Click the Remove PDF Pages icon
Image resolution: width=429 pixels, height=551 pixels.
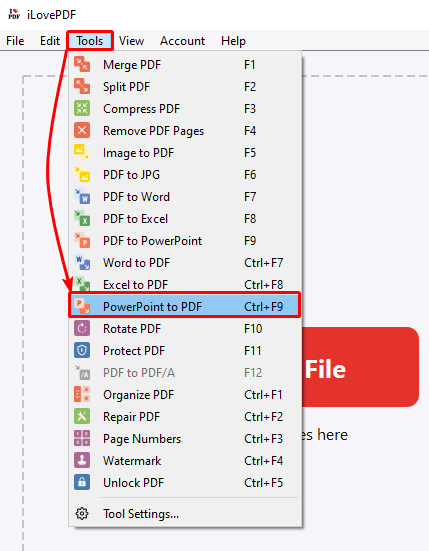(82, 131)
